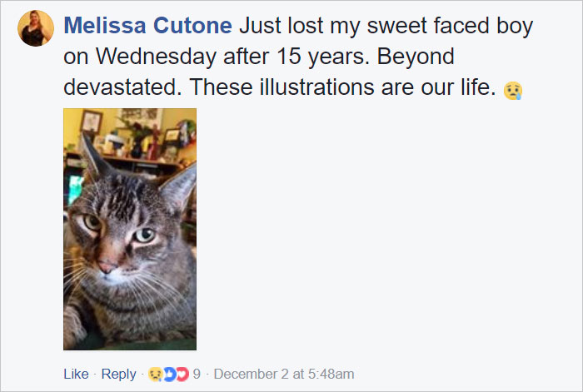Open the attached cat photo

[130, 229]
